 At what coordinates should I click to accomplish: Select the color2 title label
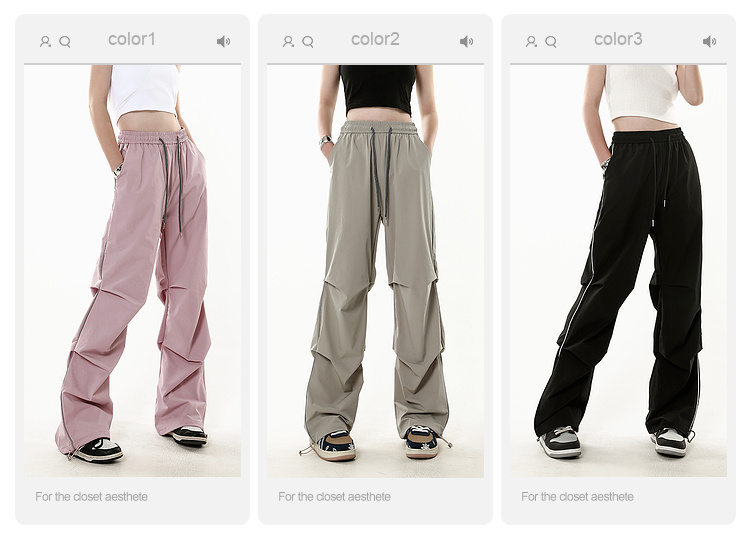pos(375,39)
